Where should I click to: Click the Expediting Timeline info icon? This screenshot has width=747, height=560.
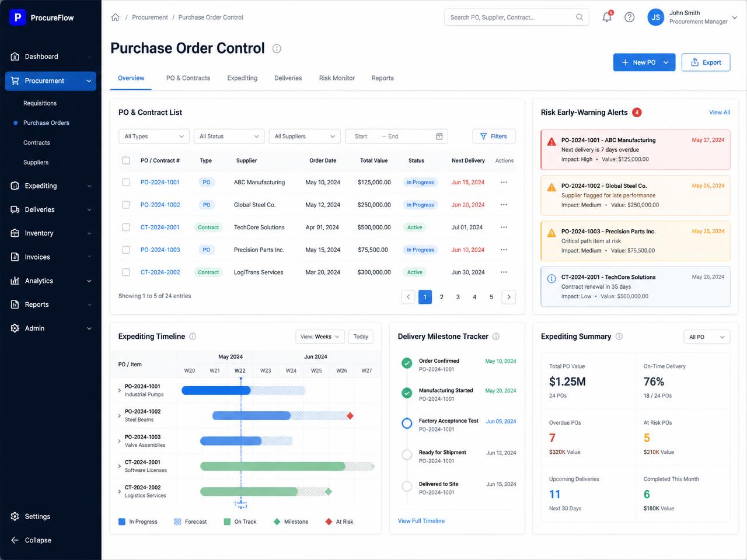[193, 336]
